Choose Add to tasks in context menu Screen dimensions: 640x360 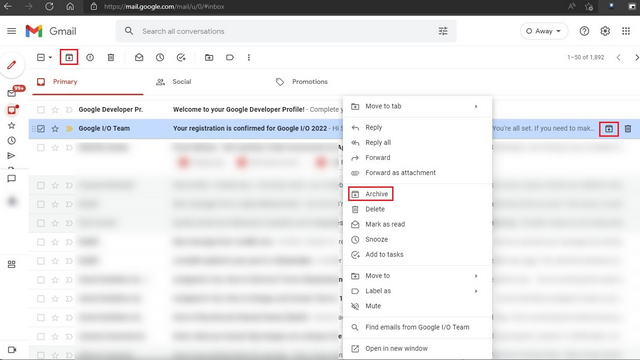click(418, 255)
